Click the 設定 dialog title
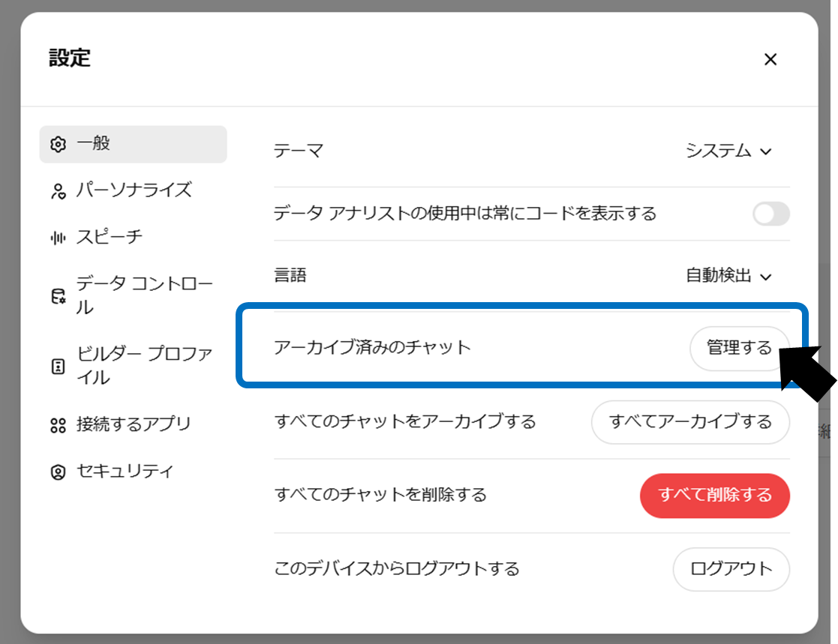Image resolution: width=838 pixels, height=644 pixels. coord(70,58)
